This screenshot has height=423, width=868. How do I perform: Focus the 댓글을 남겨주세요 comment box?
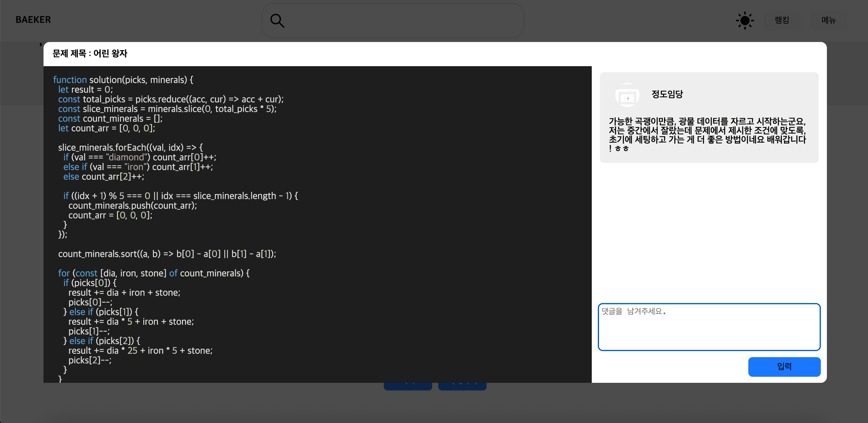[709, 327]
